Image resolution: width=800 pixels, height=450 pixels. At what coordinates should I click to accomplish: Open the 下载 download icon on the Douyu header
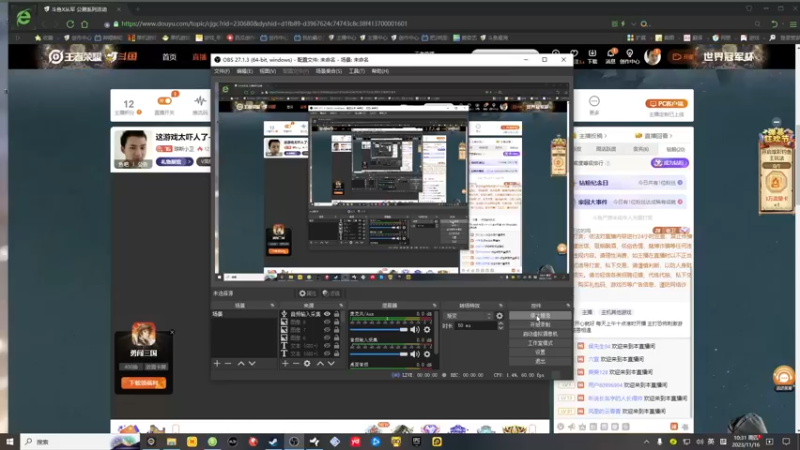point(592,56)
